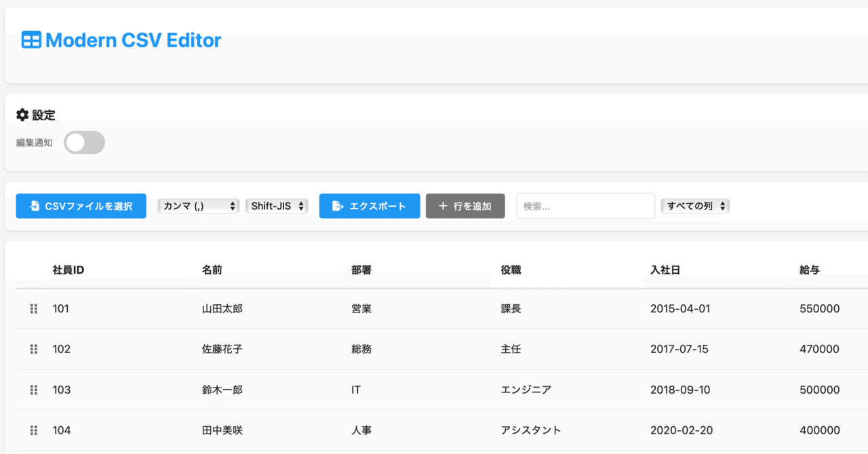This screenshot has width=868, height=454.
Task: Open the delimiter dropdown showing カンマ (,)
Action: pos(198,206)
